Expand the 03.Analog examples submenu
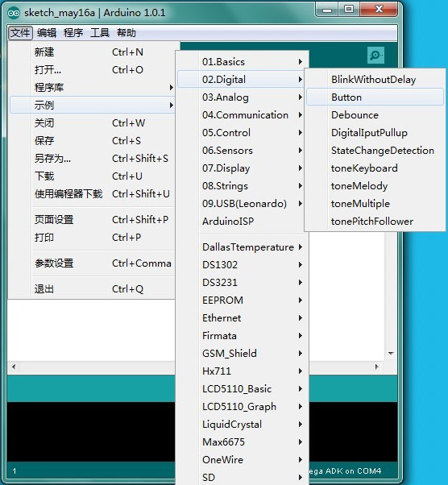This screenshot has width=448, height=485. click(242, 97)
